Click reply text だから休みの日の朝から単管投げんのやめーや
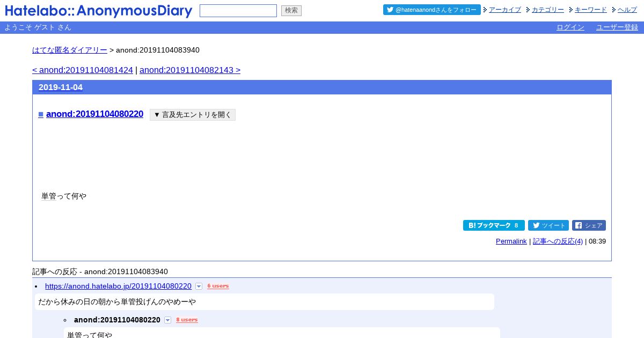Screen dimensions: 644x338 coord(117,302)
